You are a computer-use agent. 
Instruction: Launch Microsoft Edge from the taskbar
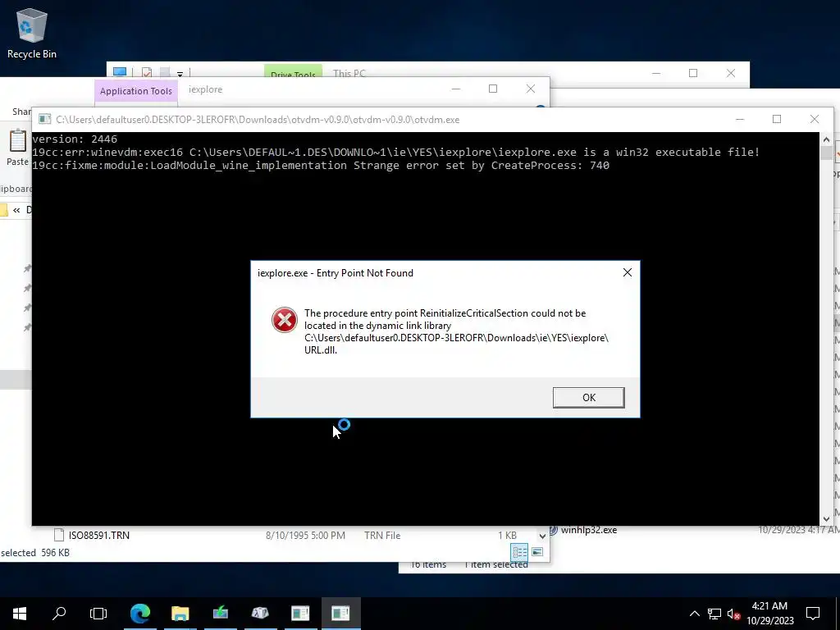click(139, 614)
